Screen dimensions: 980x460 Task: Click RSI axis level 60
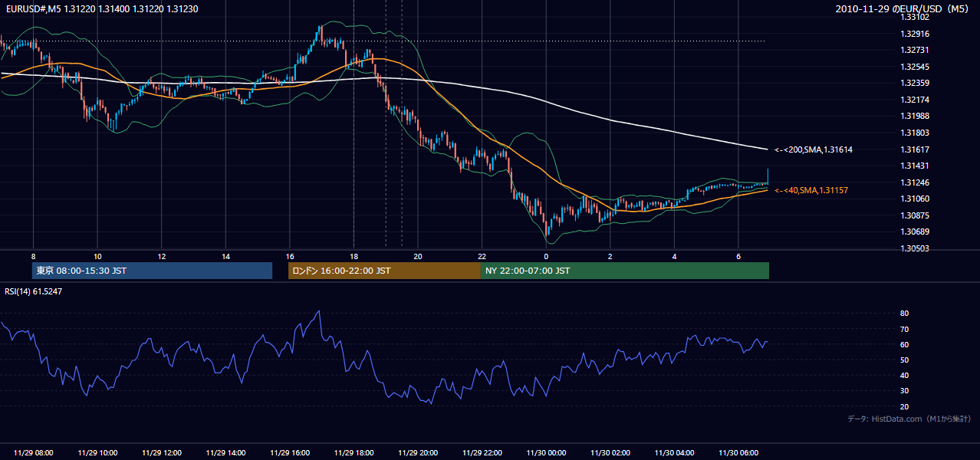point(904,344)
